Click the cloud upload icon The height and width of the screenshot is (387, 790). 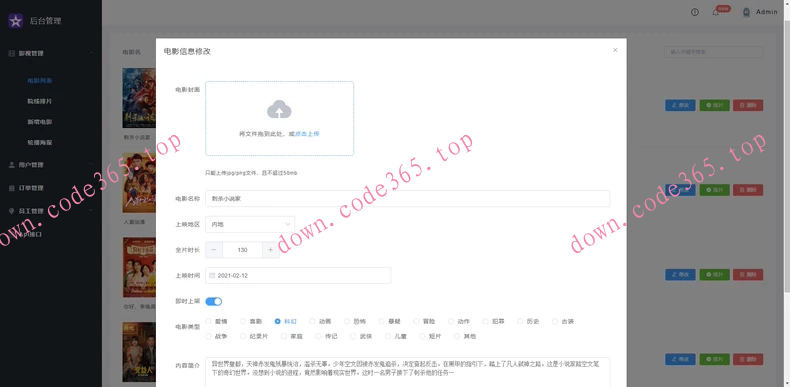tap(279, 109)
